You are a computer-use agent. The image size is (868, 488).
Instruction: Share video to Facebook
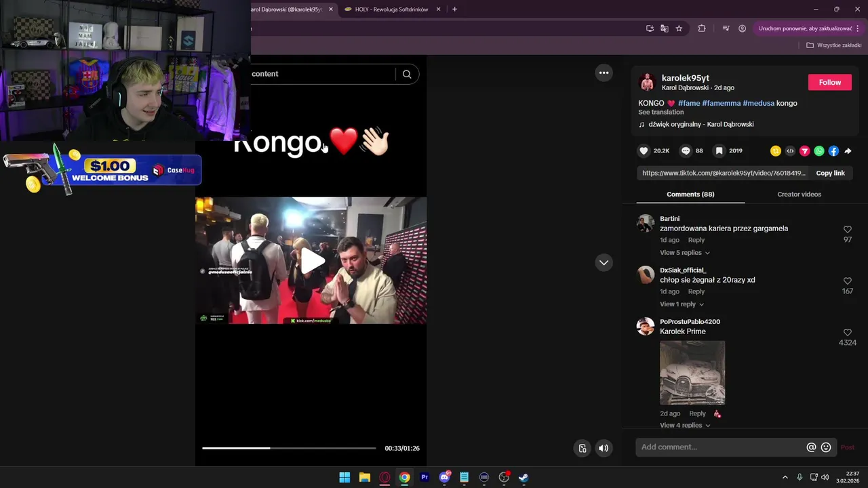[x=833, y=151]
